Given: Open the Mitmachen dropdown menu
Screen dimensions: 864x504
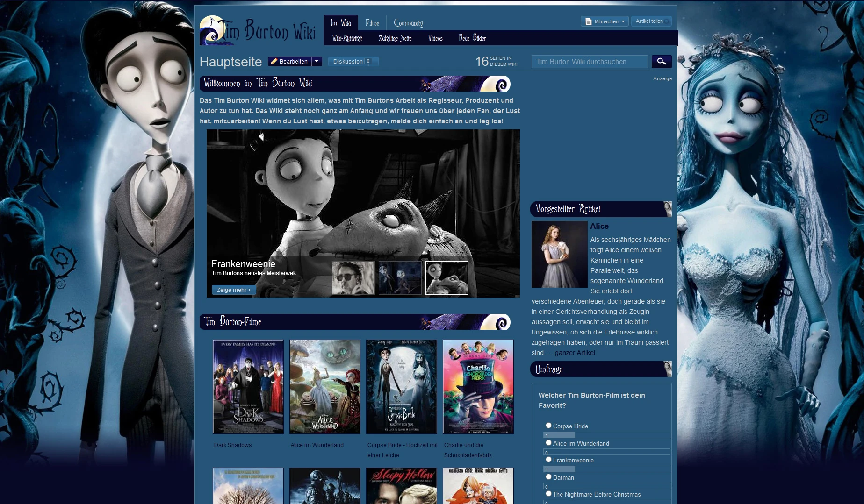Looking at the screenshot, I should tap(605, 21).
